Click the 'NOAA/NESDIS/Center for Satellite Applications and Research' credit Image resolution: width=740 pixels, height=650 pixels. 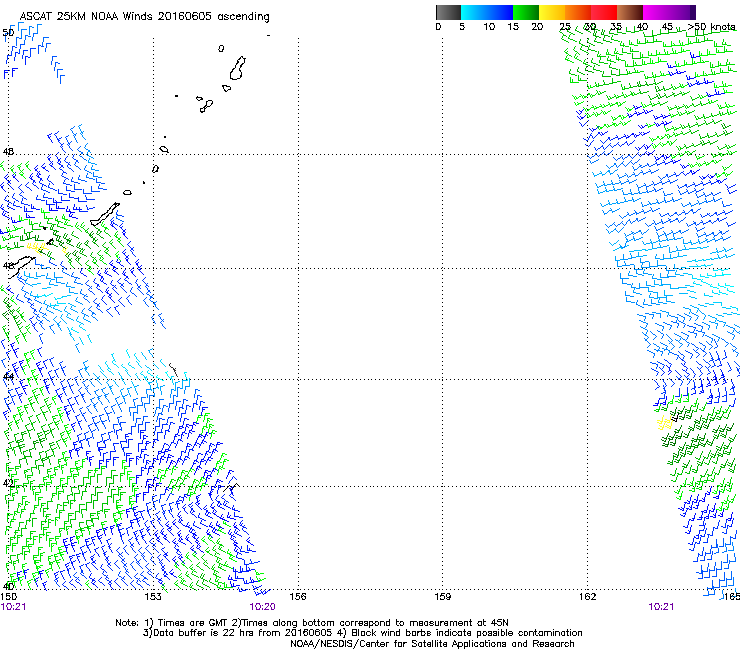click(x=432, y=644)
